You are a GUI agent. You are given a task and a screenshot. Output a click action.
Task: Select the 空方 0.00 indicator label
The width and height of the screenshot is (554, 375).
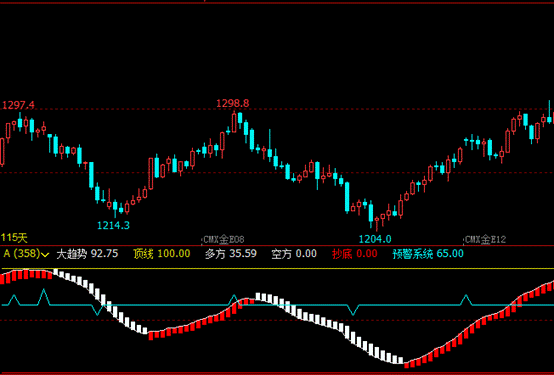tap(294, 253)
